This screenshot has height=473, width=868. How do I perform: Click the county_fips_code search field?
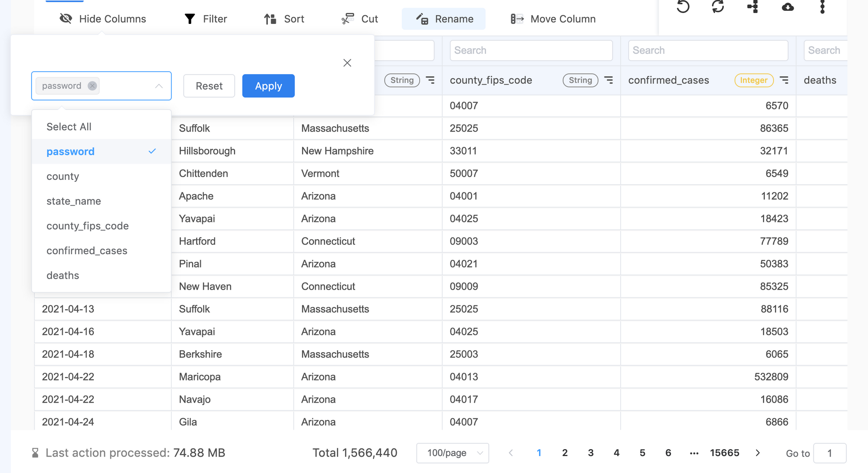click(531, 50)
